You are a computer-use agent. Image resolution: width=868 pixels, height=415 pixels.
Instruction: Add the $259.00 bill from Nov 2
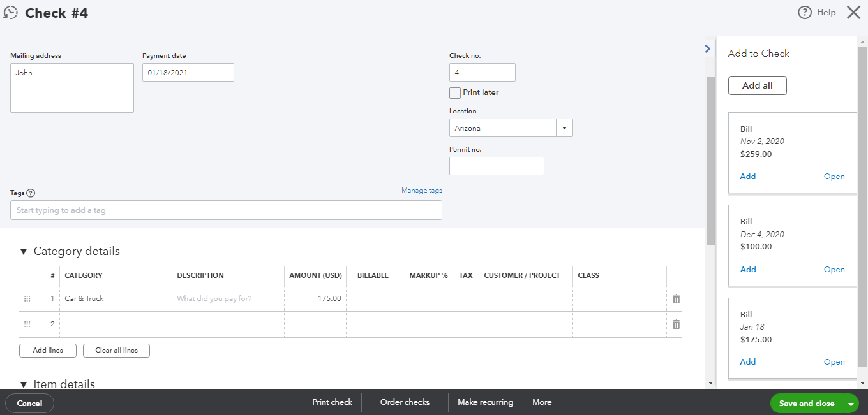(x=747, y=177)
